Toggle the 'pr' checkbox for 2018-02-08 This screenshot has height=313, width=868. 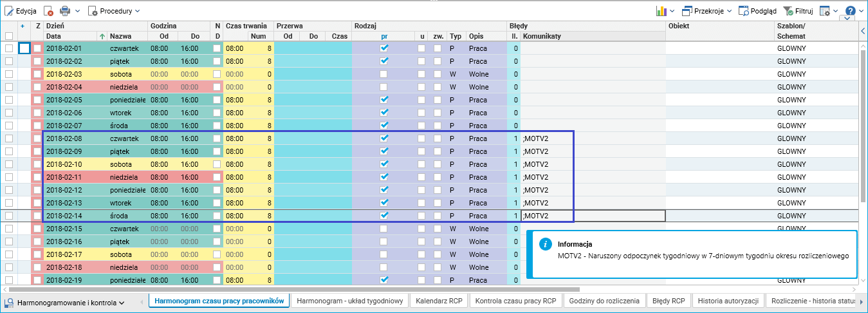(x=384, y=138)
